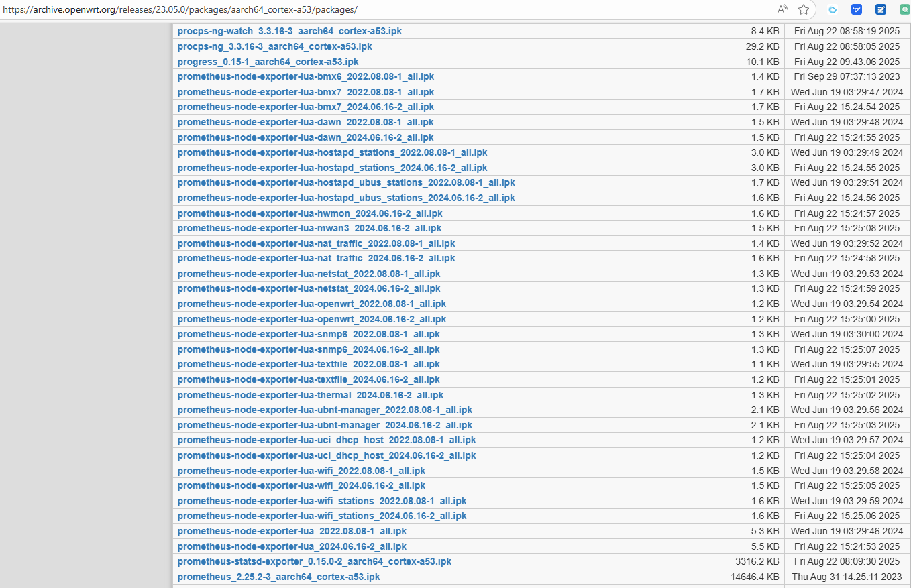Click date Thu Aug 31 14:25:11 2023
Image resolution: width=911 pixels, height=588 pixels.
[x=847, y=577]
